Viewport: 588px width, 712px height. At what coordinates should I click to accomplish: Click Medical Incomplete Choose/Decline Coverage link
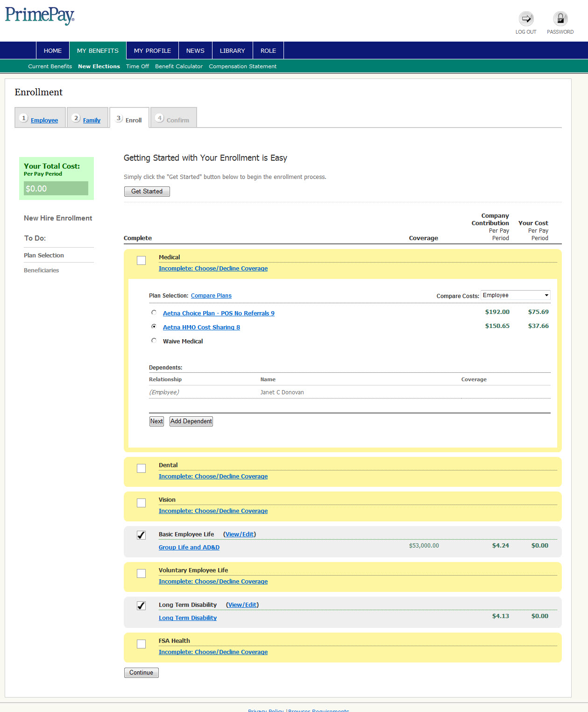click(x=213, y=269)
